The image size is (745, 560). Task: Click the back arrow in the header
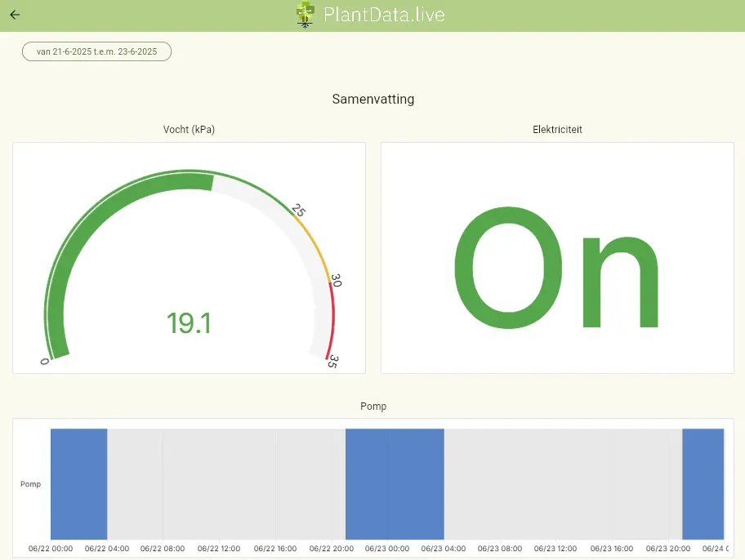pyautogui.click(x=15, y=15)
